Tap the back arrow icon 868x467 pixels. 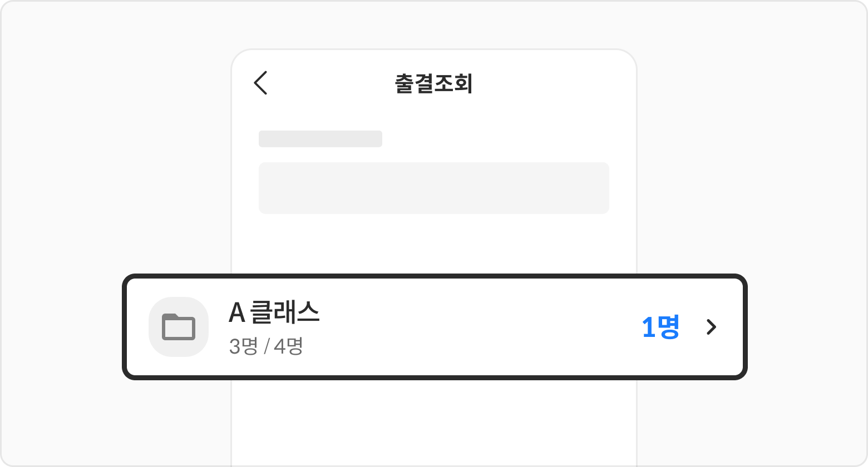click(x=261, y=83)
